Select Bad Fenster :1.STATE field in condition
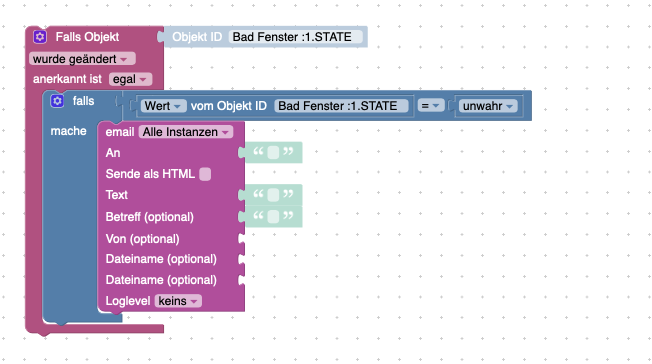Viewport: 652px width, 364px height. pos(341,106)
